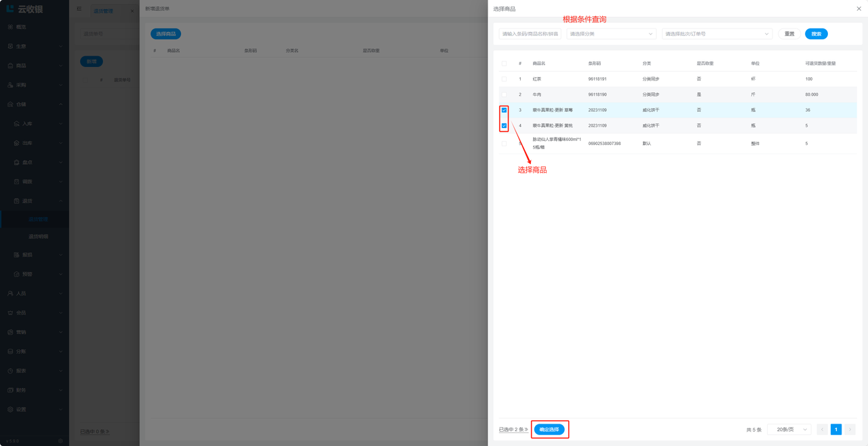Screen dimensions: 868x446
Task: Uncheck the 草莓 product in row 3
Action: tap(504, 110)
